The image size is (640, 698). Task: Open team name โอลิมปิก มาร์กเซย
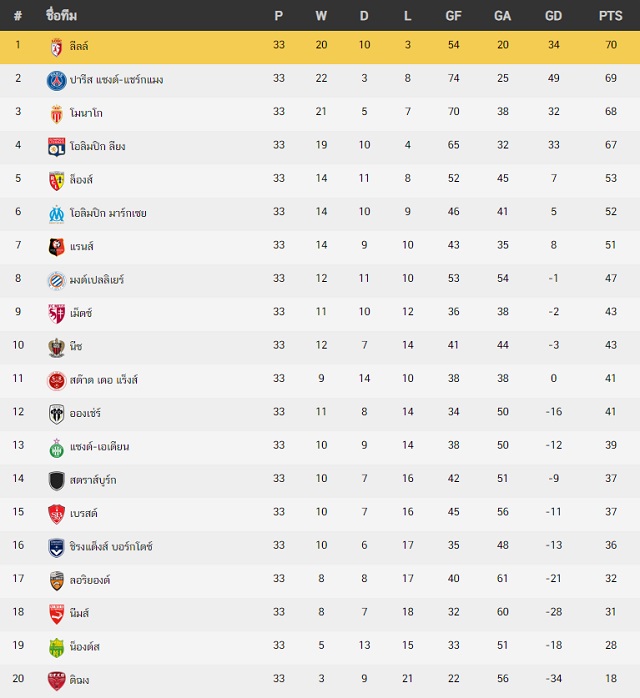(108, 213)
